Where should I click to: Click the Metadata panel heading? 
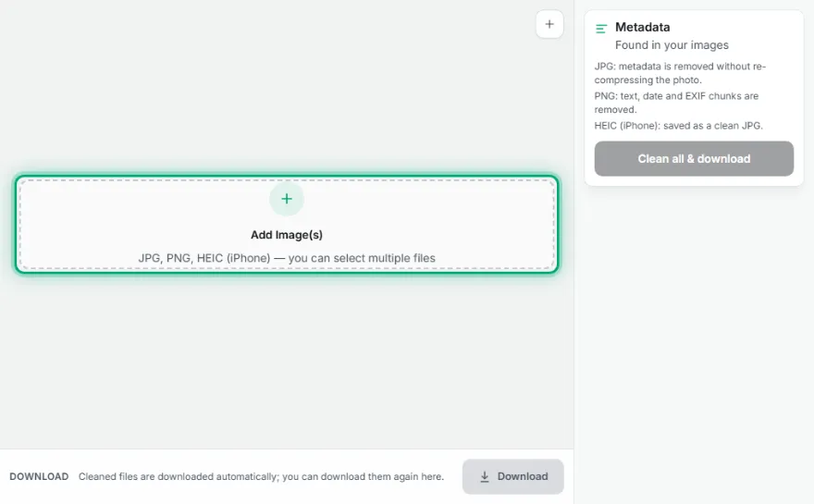point(642,27)
